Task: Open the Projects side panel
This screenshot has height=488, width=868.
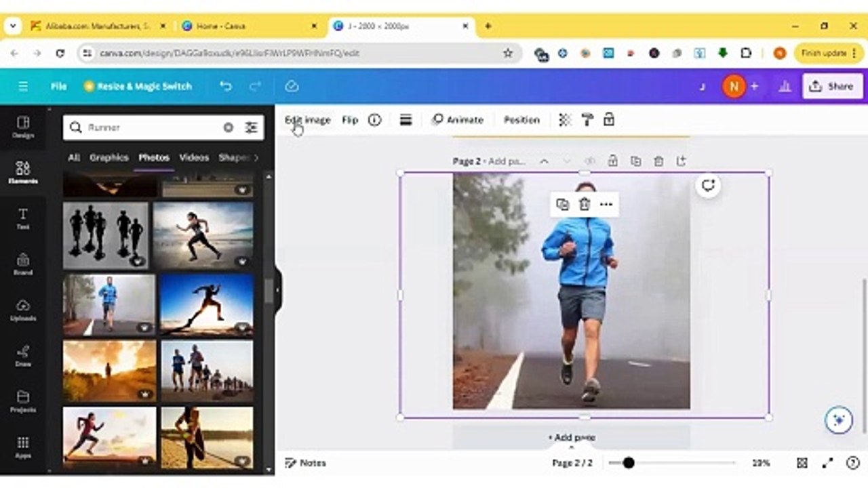Action: [23, 401]
